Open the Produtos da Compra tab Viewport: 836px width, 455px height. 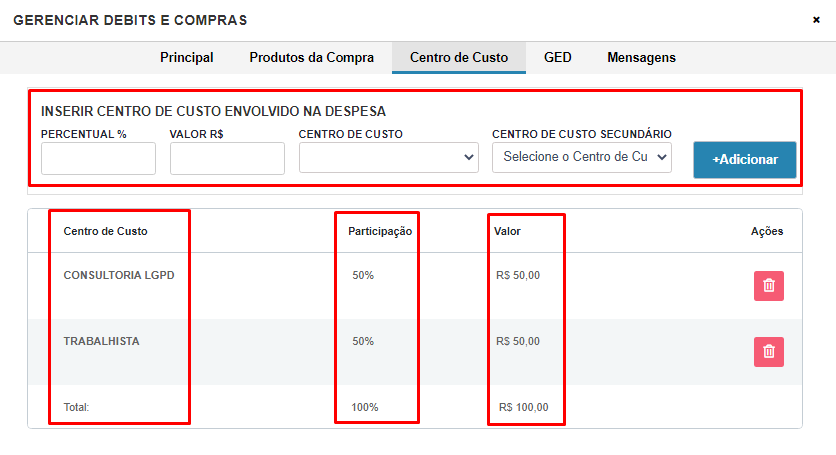(x=311, y=58)
